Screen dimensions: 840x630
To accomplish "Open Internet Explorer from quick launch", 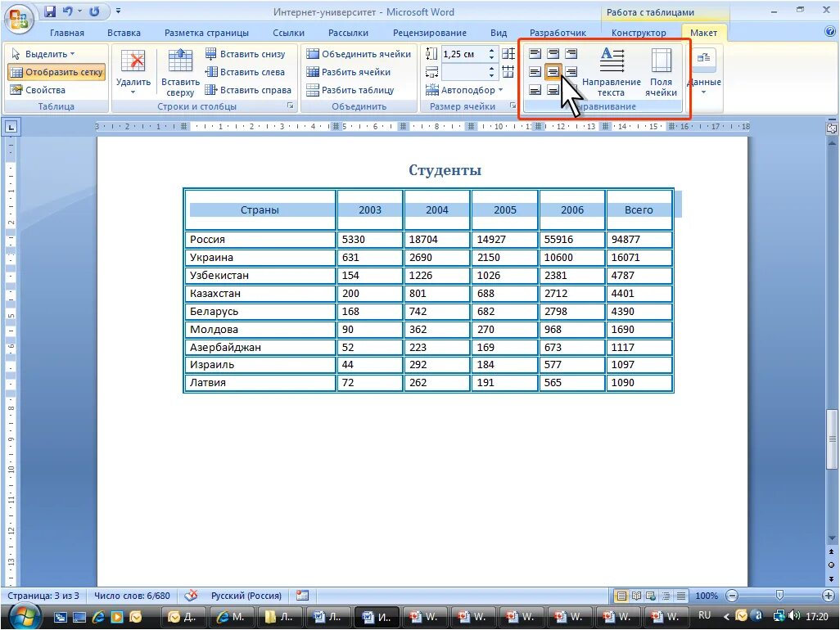I will pos(98,617).
